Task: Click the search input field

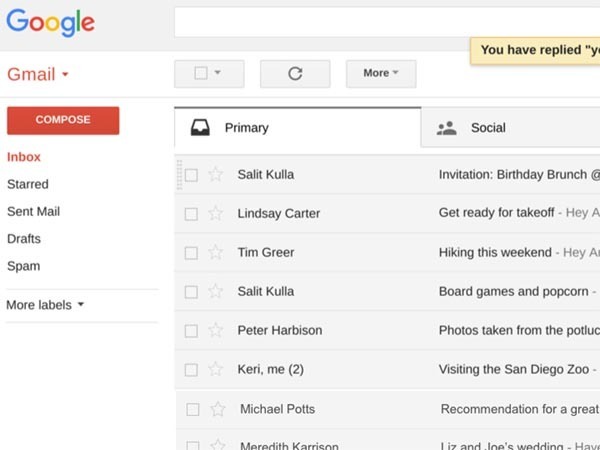Action: [387, 22]
